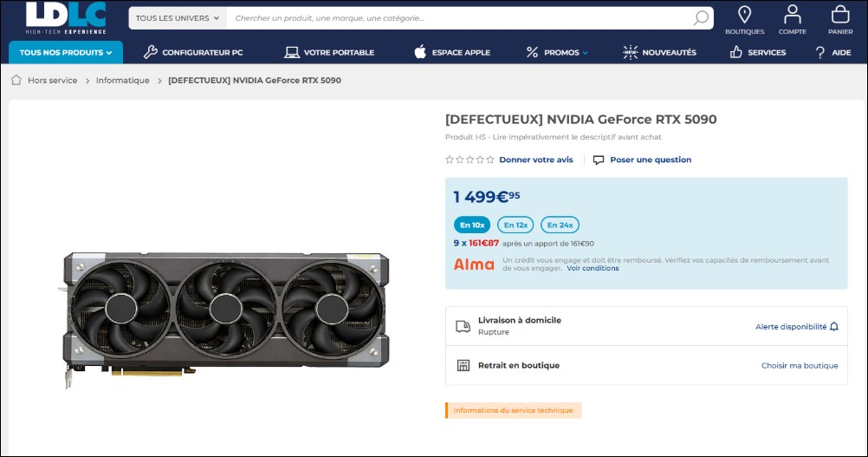Click Poser une question link

click(x=651, y=160)
